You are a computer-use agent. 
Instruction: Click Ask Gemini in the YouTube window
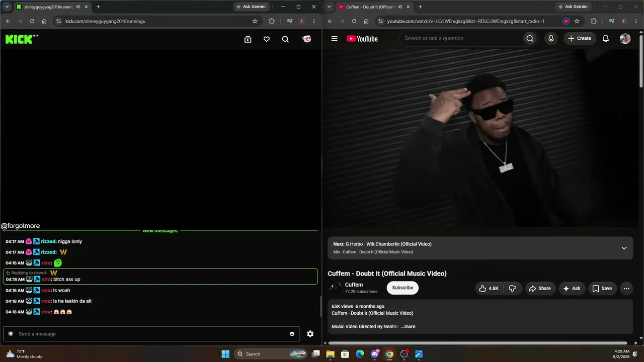(x=573, y=7)
